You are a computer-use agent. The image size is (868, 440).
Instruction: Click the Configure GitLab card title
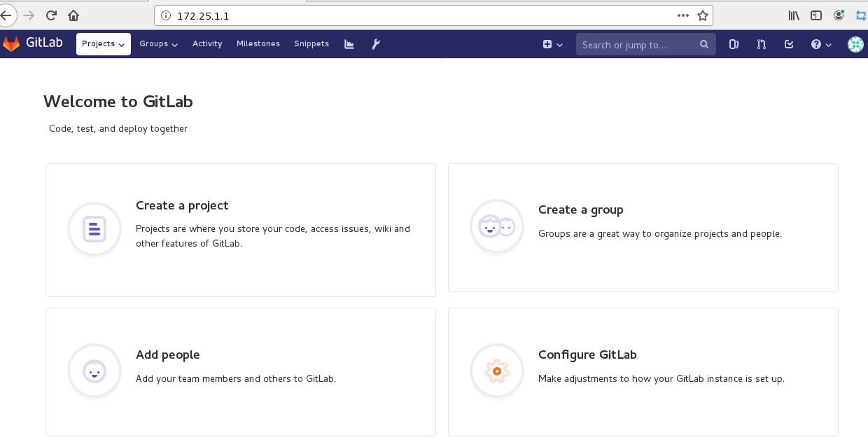click(587, 355)
